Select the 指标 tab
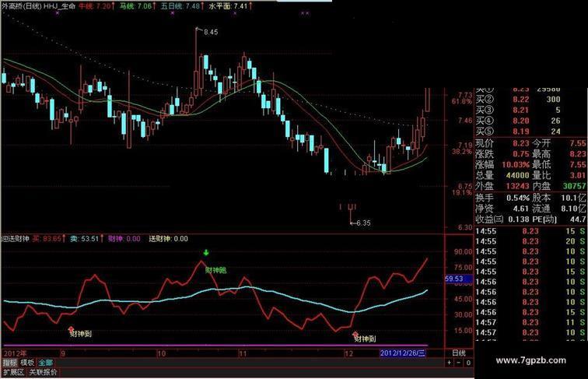This screenshot has height=379, width=588. pos(10,363)
